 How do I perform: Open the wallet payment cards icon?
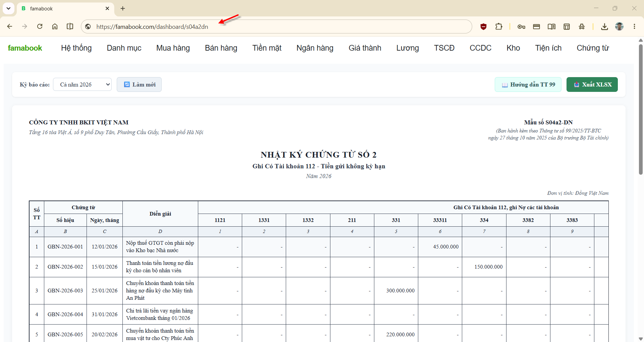[536, 26]
